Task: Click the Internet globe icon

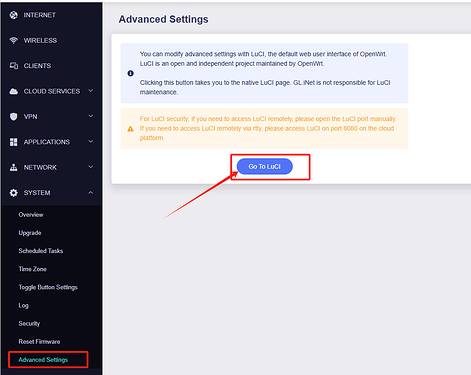Action: pos(13,15)
